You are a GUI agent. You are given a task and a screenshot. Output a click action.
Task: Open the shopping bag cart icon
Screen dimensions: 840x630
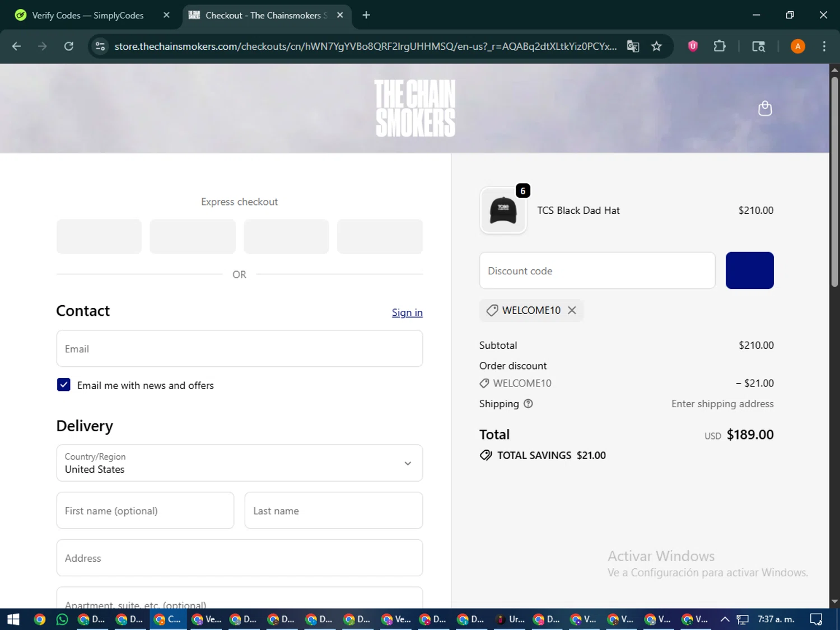coord(765,108)
